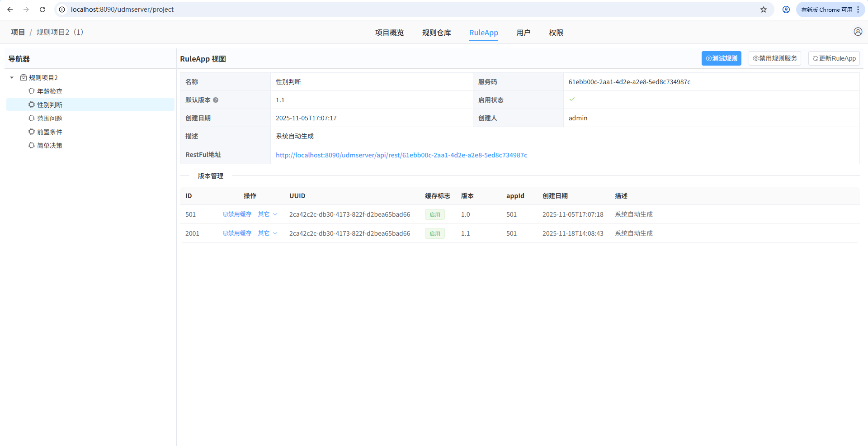Screen dimensions: 868x446
Task: Click the help icon beside 默认版本
Action: (216, 100)
